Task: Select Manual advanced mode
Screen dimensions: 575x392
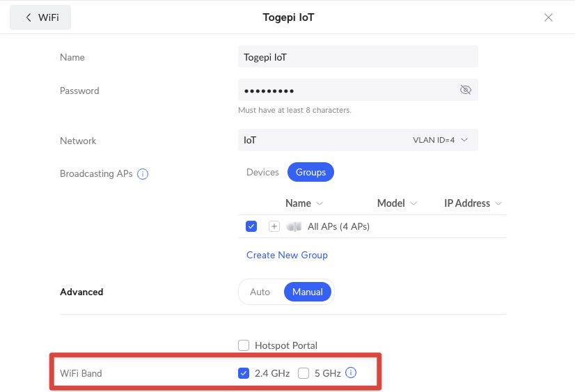Action: click(x=308, y=292)
